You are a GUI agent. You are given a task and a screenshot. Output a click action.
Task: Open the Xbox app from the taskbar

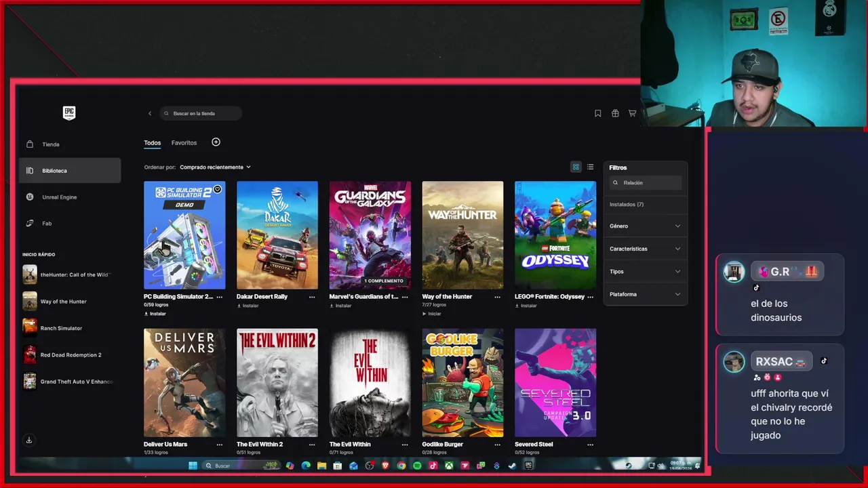(x=449, y=466)
